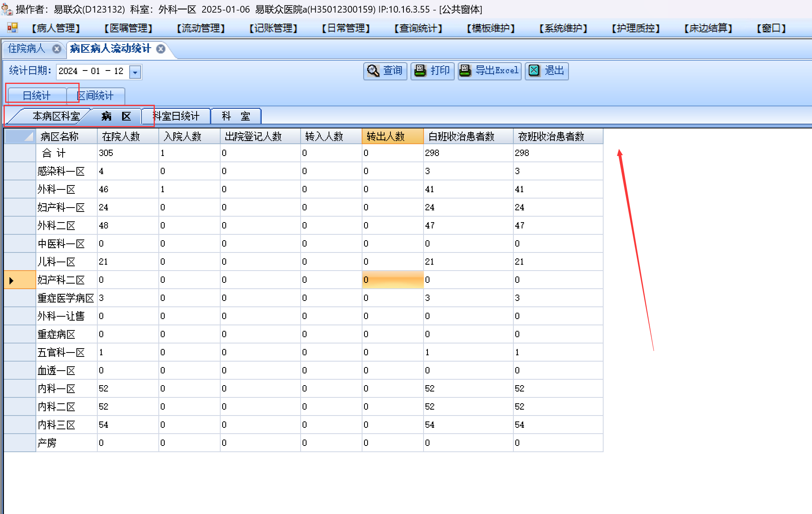Image resolution: width=812 pixels, height=514 pixels.
Task: Click the Exit (退出) icon
Action: [x=534, y=71]
